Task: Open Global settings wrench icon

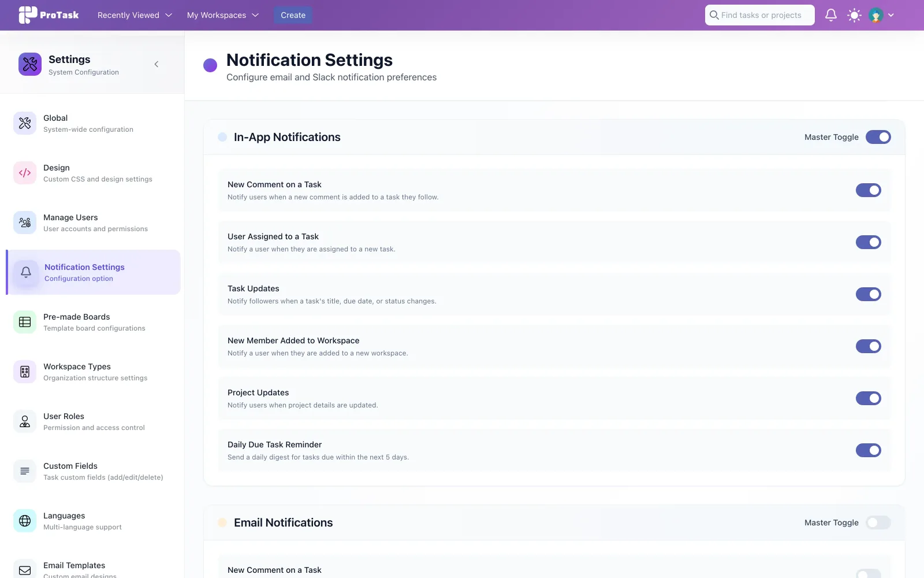Action: [x=25, y=123]
